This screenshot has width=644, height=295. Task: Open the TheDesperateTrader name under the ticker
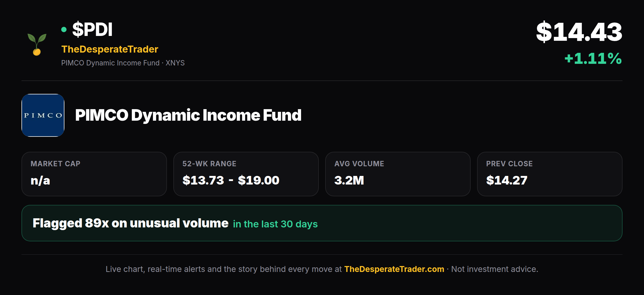[x=110, y=49]
